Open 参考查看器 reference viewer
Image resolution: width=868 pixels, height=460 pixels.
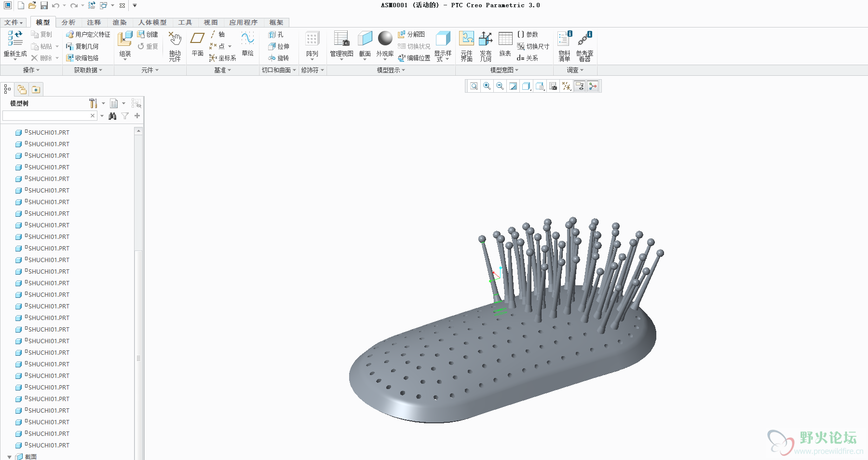[x=584, y=46]
